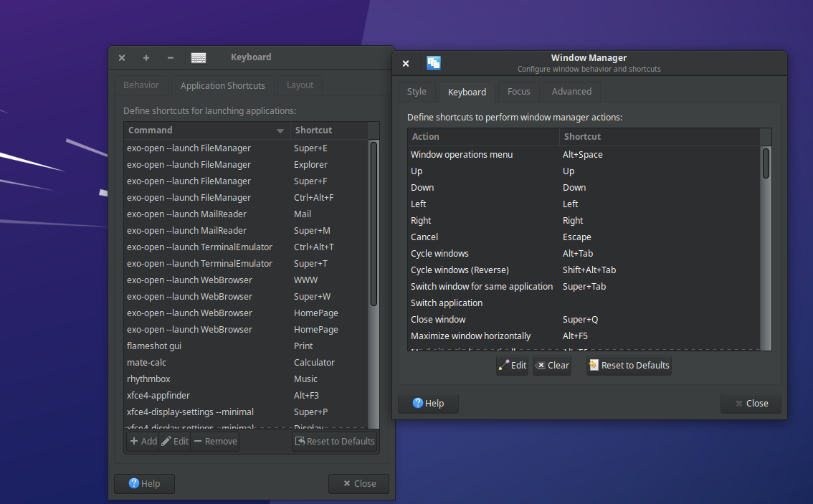Switch to the Focus tab

[x=518, y=92]
